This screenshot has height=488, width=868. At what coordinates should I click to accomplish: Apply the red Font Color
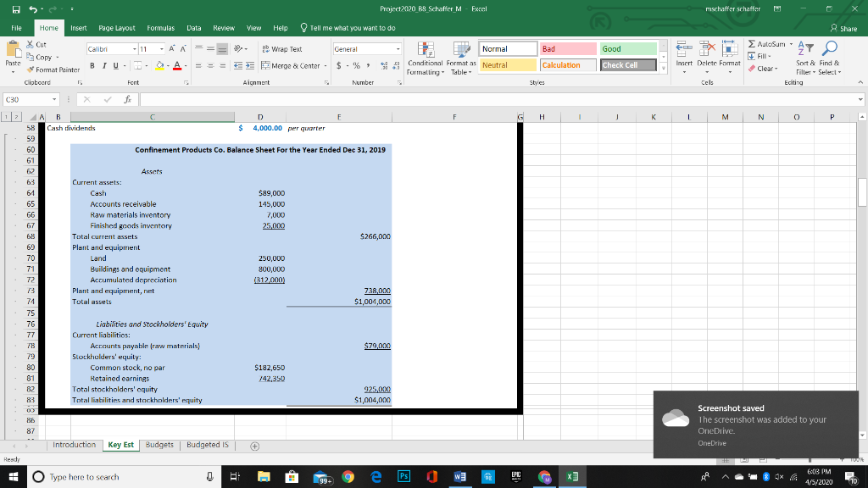[x=177, y=66]
